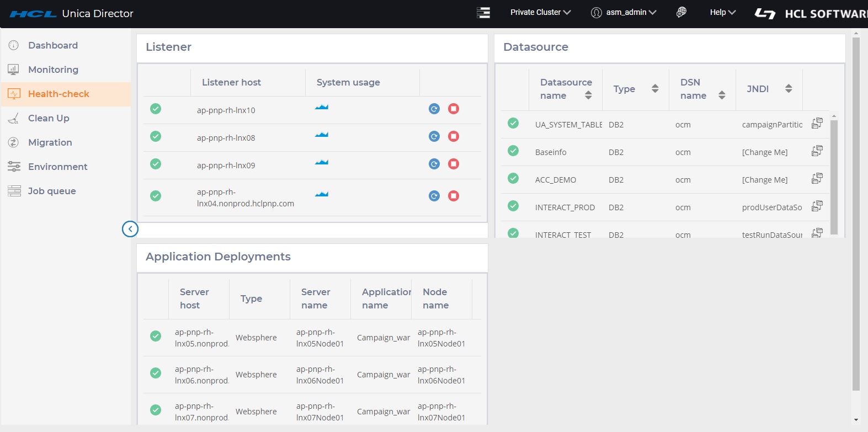The image size is (868, 432).
Task: Click the list menu icon in header
Action: [483, 12]
